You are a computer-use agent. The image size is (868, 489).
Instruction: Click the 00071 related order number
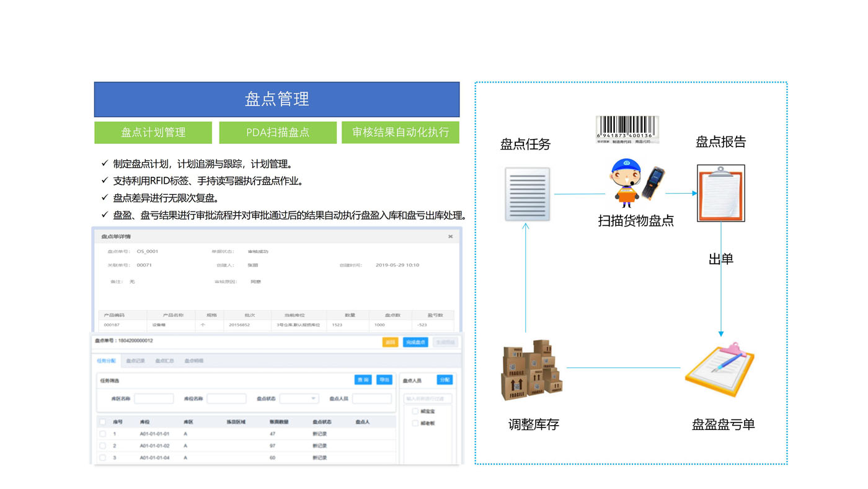click(144, 265)
